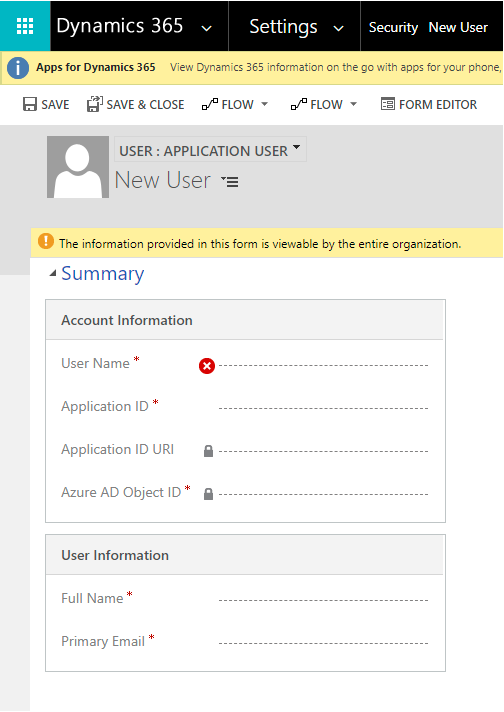Click the first FLOW icon
504x712 pixels.
click(210, 104)
